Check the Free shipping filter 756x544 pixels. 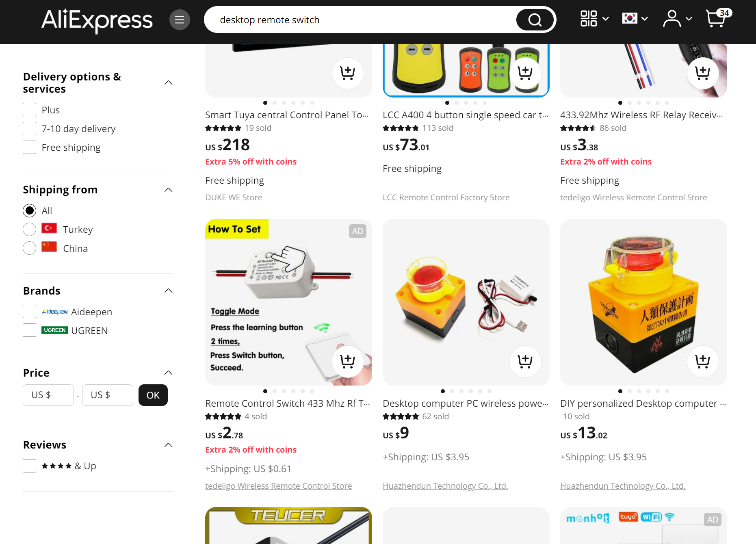point(30,147)
